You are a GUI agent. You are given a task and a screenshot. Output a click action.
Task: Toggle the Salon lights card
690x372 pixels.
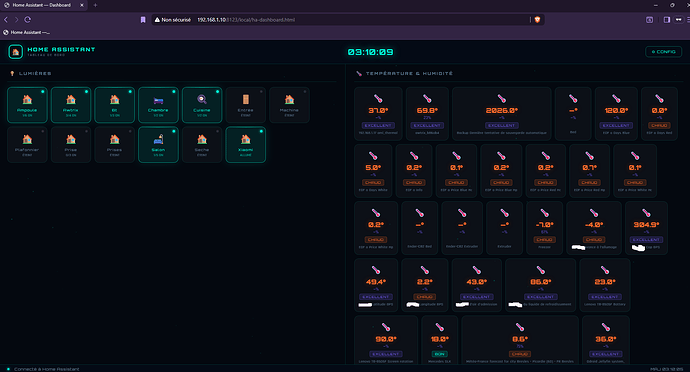point(158,144)
